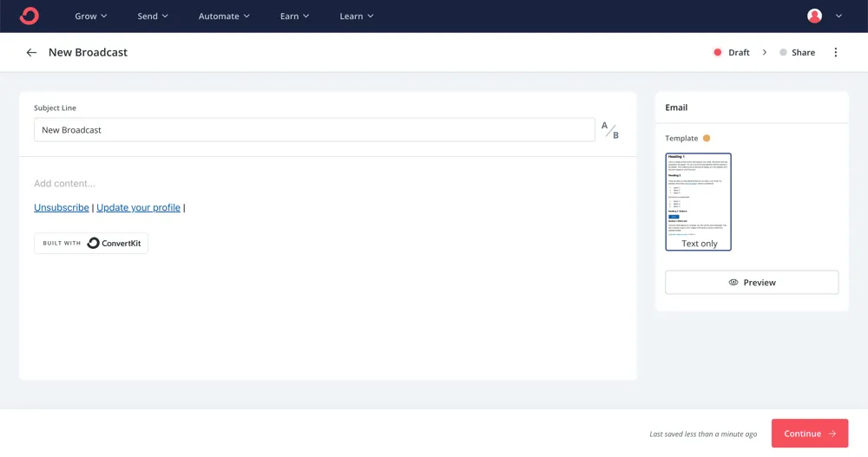Screen dimensions: 868x457
Task: Click the Preview button
Action: 752,283
